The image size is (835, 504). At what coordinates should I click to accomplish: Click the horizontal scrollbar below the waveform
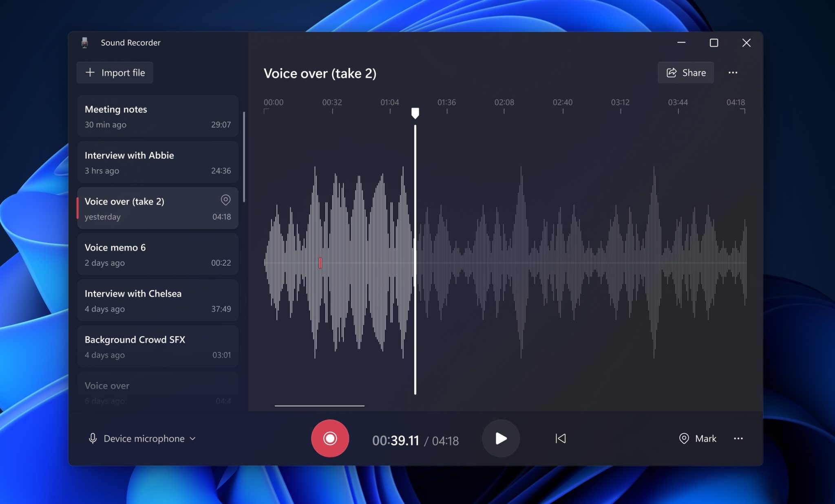319,406
